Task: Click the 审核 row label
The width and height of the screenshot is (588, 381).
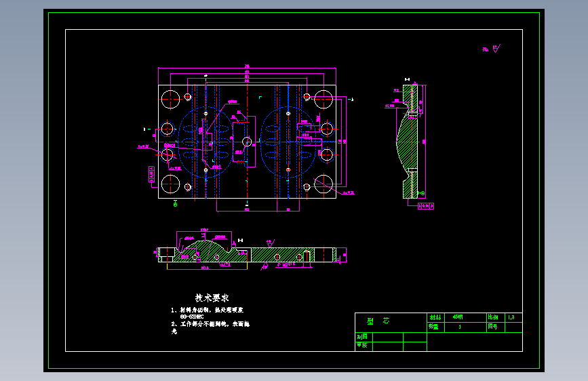Action: [362, 345]
